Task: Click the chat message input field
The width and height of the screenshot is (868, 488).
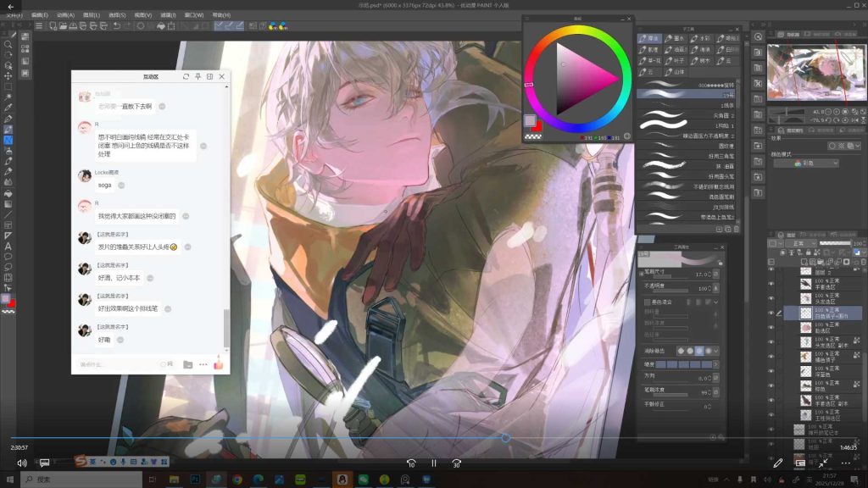Action: (x=119, y=364)
